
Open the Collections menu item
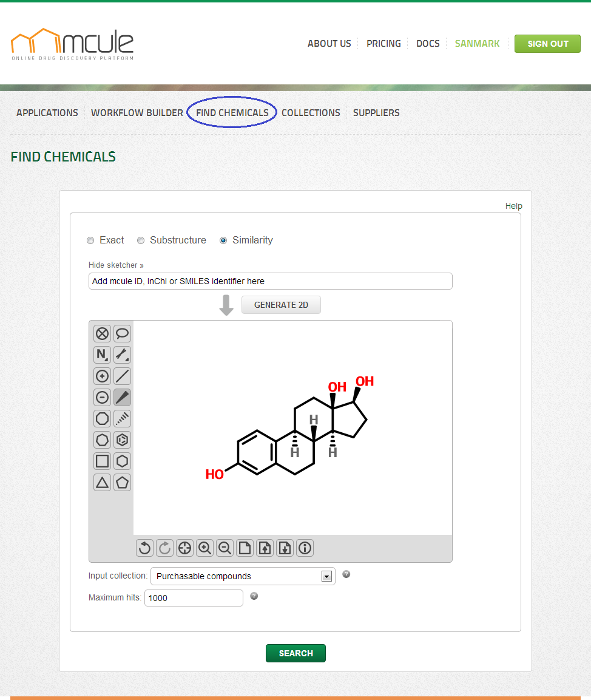311,113
